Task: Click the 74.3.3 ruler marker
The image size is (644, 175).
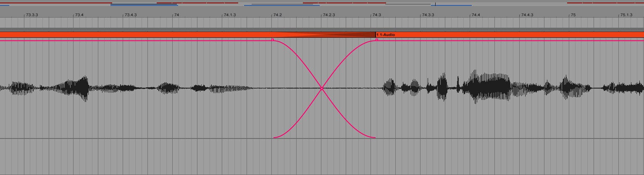Action: (428, 15)
